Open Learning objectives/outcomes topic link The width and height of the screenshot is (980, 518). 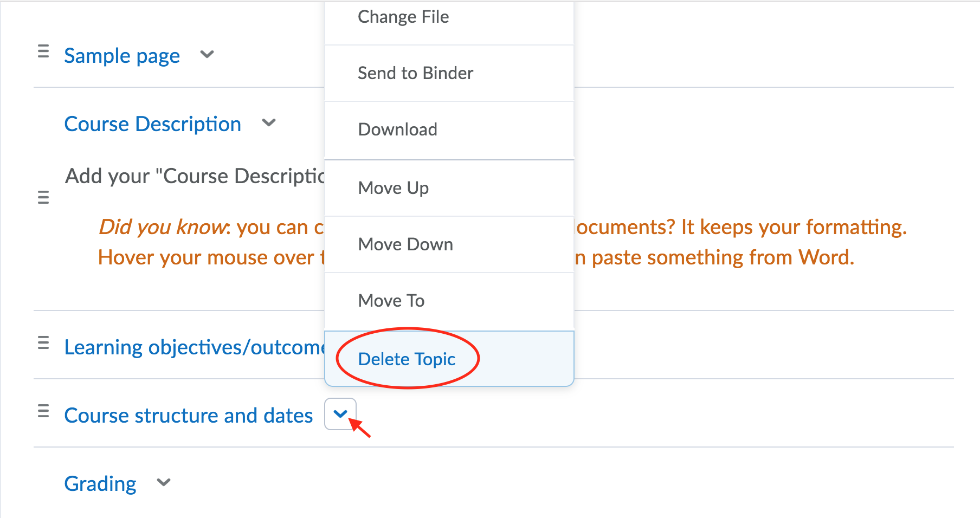(194, 347)
